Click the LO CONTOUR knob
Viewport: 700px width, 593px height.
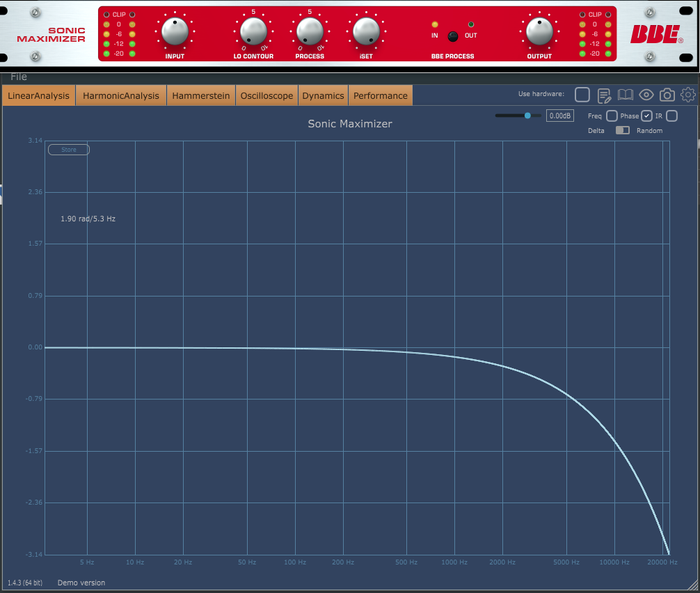click(x=253, y=32)
